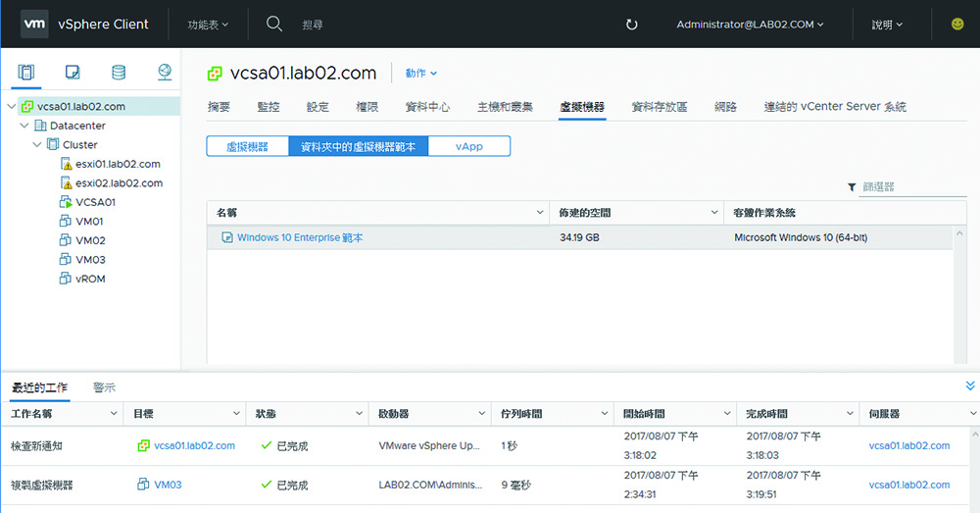This screenshot has height=513, width=980.
Task: Collapse the recent tasks panel
Action: click(970, 385)
